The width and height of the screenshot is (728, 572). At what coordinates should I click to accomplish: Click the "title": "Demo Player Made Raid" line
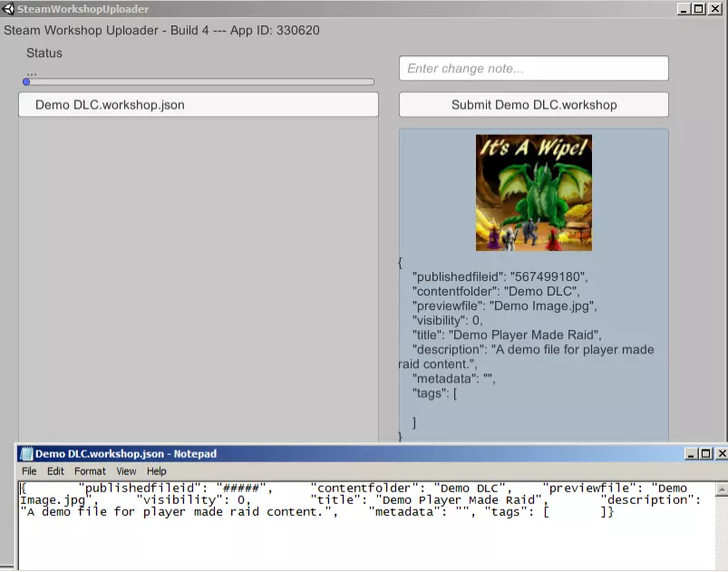pos(507,334)
